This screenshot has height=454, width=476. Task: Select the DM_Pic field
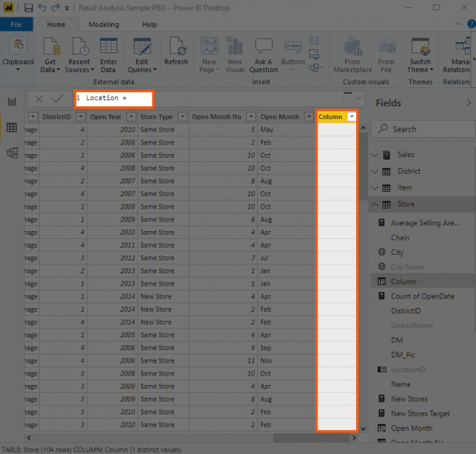[x=403, y=355]
